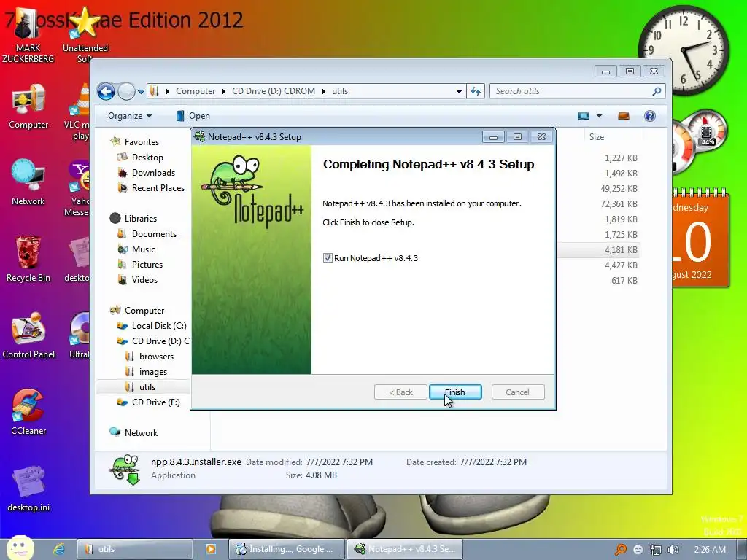747x560 pixels.
Task: Open Explorer help icon
Action: [650, 116]
